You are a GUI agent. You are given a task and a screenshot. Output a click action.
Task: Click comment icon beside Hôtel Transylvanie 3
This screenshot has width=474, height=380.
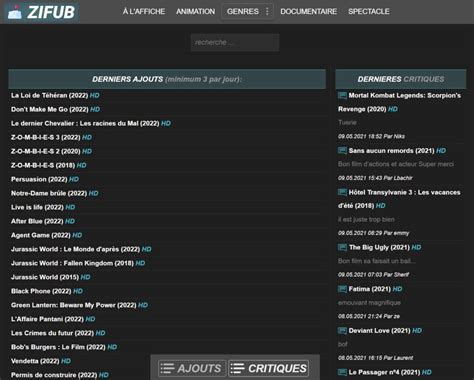[342, 192]
